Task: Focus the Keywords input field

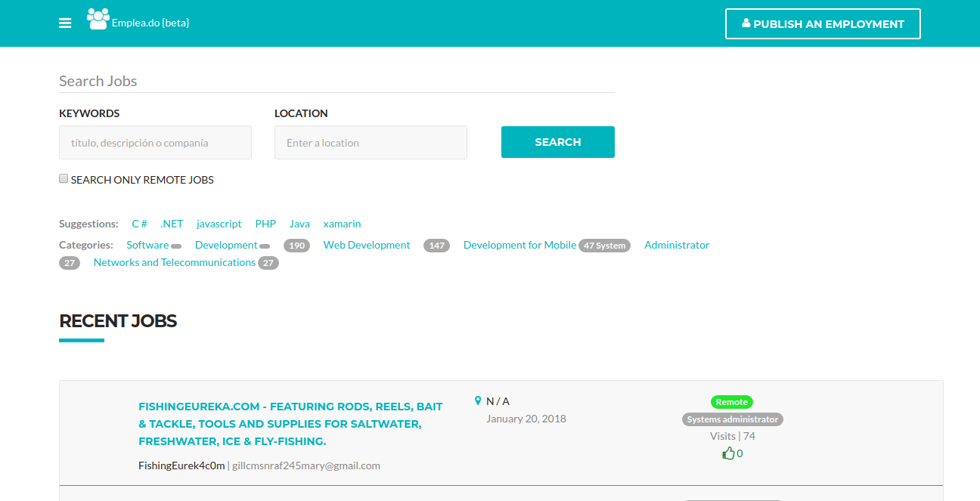Action: coord(155,142)
